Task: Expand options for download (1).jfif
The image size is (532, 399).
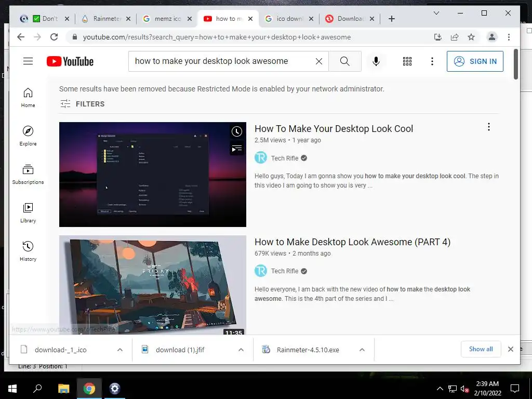Action: tap(241, 350)
